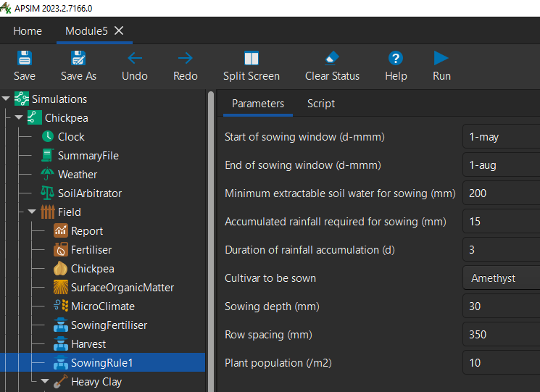540x392 pixels.
Task: Edit the Sowing depth value
Action: [502, 306]
